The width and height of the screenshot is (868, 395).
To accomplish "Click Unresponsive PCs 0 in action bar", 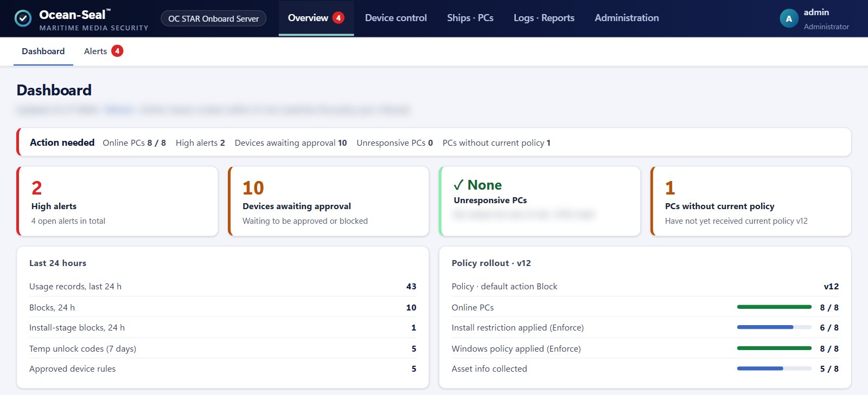I will (395, 143).
